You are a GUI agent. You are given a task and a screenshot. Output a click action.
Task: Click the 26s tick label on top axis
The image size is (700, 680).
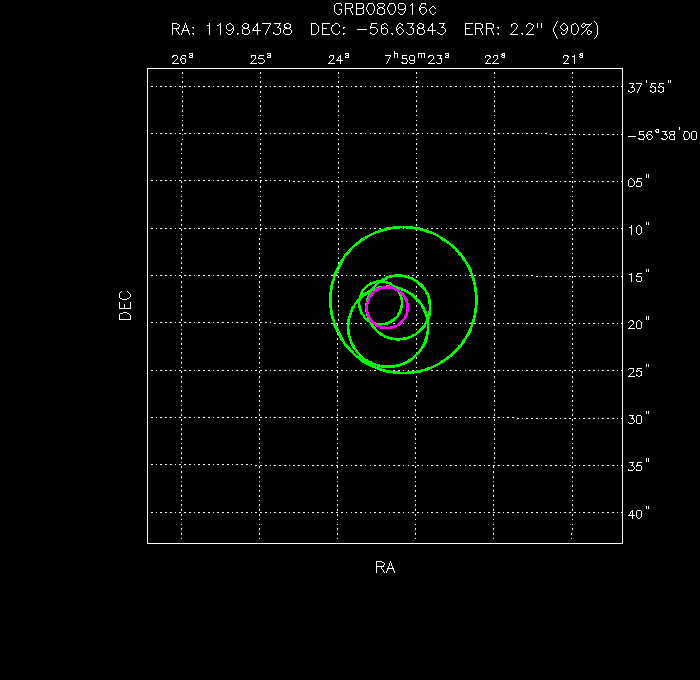pos(182,59)
